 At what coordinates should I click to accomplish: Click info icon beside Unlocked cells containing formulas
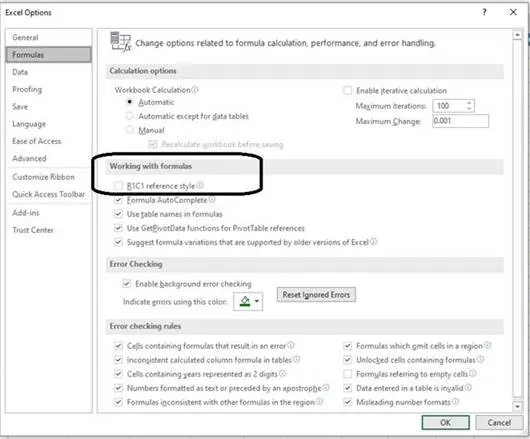coord(480,359)
